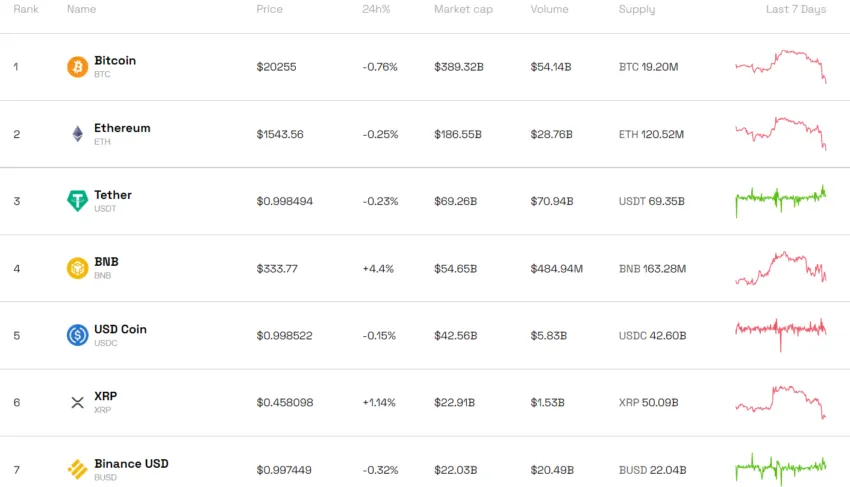
Task: Open the Bitcoin coin name link
Action: pos(115,60)
